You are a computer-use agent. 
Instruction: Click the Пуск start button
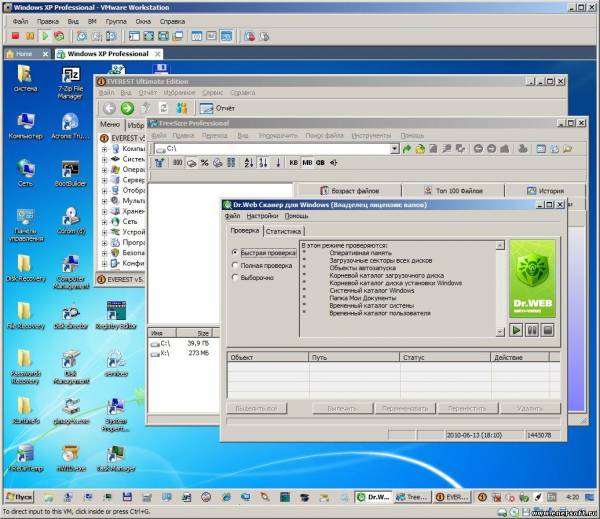point(20,497)
